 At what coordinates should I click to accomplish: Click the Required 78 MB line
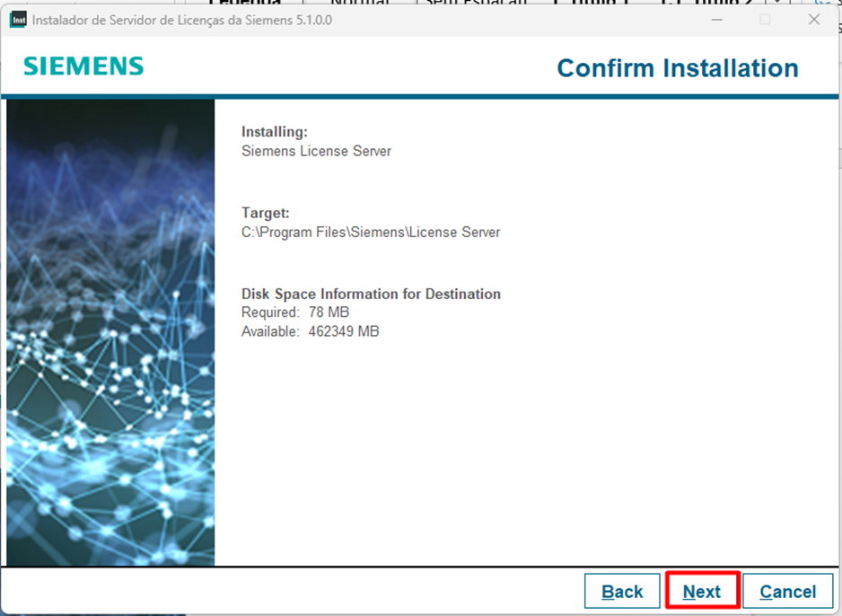pyautogui.click(x=295, y=312)
